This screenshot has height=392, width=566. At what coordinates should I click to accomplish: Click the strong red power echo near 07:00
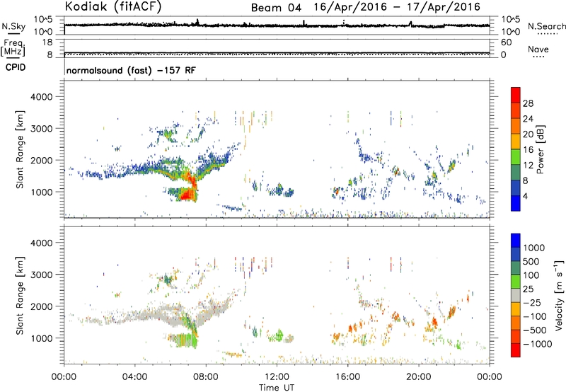[x=187, y=195]
